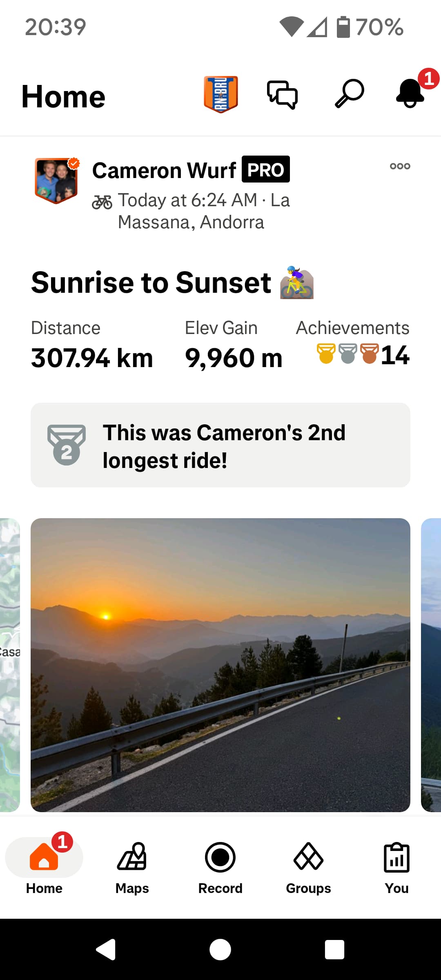Open the three-dot activity options menu
This screenshot has width=441, height=980.
pyautogui.click(x=400, y=166)
